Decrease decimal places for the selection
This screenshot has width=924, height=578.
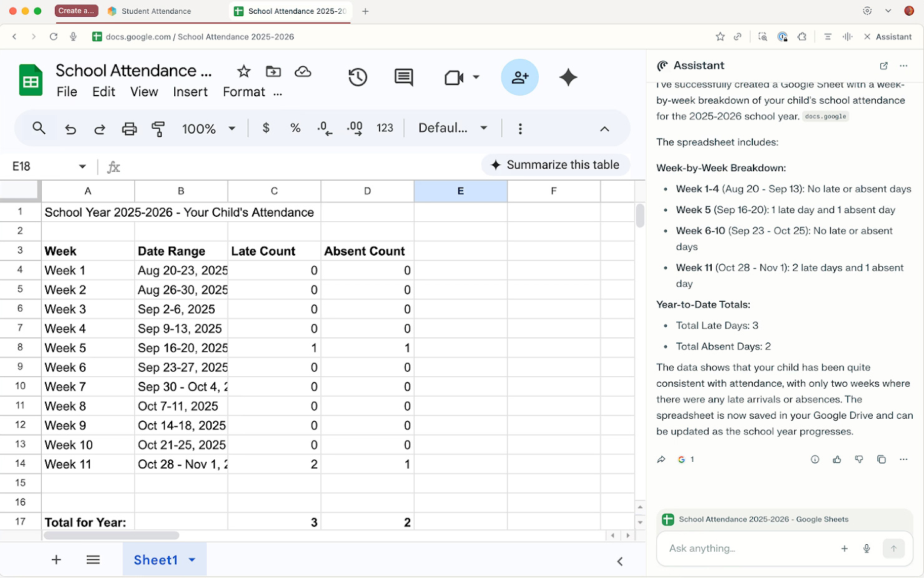tap(323, 128)
